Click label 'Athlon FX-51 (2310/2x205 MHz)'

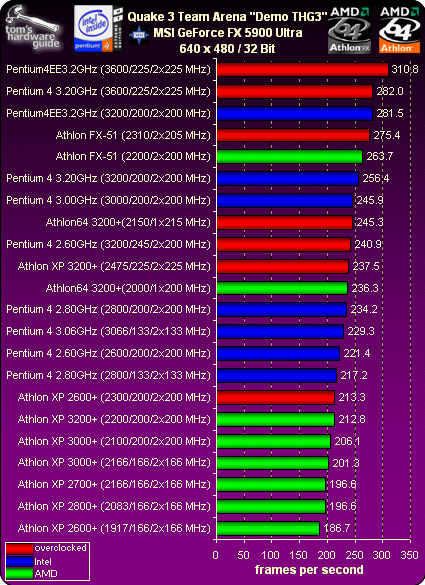(134, 135)
